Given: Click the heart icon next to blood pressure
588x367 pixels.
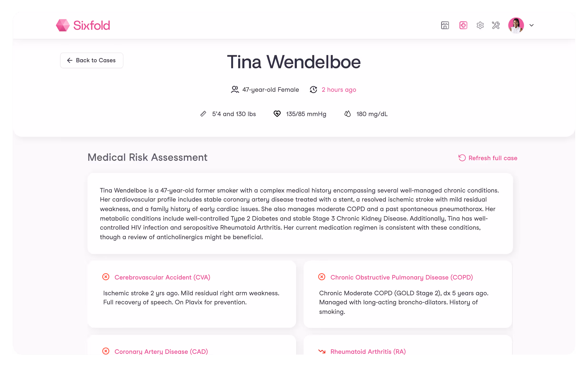Looking at the screenshot, I should point(277,114).
